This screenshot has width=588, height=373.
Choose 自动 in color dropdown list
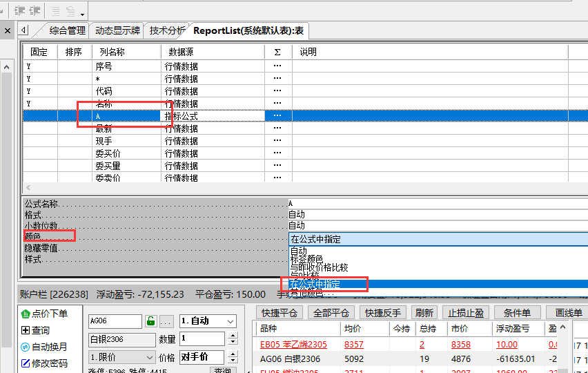point(438,251)
